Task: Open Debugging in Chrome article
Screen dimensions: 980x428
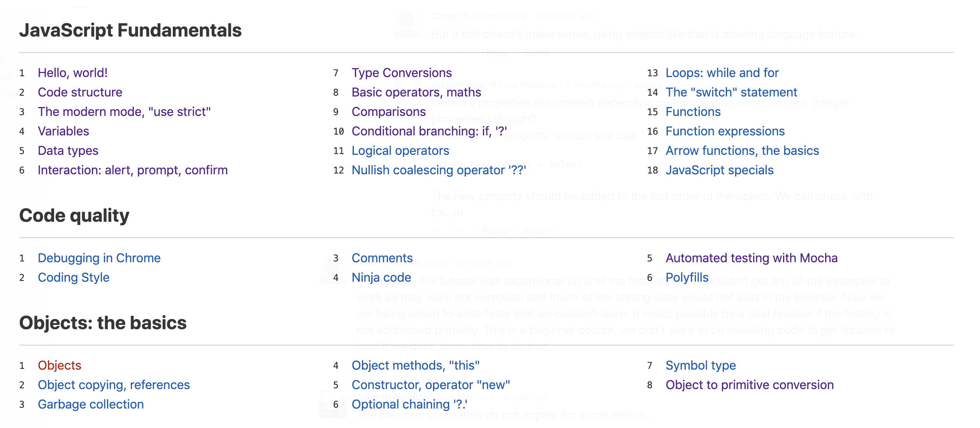Action: coord(99,258)
